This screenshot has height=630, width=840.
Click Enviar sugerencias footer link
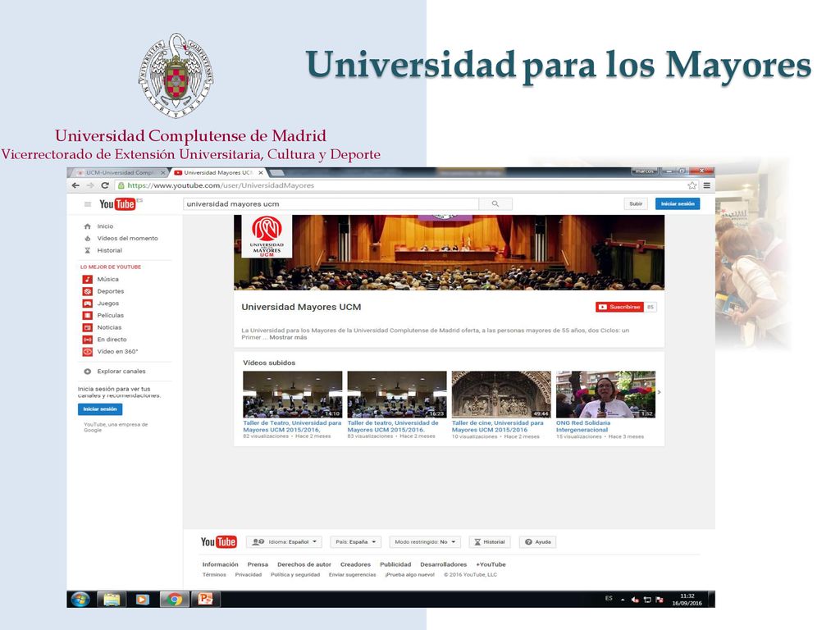[x=353, y=575]
